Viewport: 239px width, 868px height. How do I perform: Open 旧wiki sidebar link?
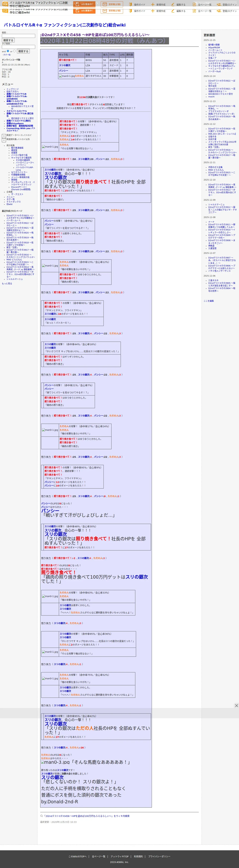[9, 204]
